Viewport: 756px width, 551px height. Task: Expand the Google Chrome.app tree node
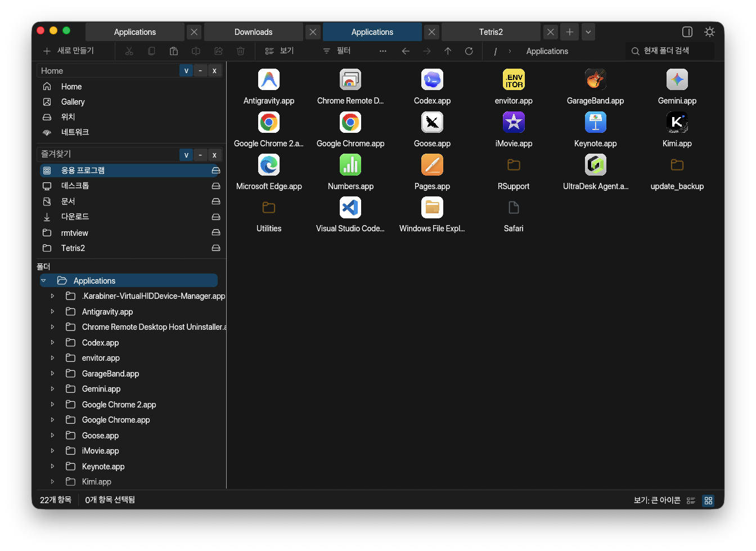point(52,419)
